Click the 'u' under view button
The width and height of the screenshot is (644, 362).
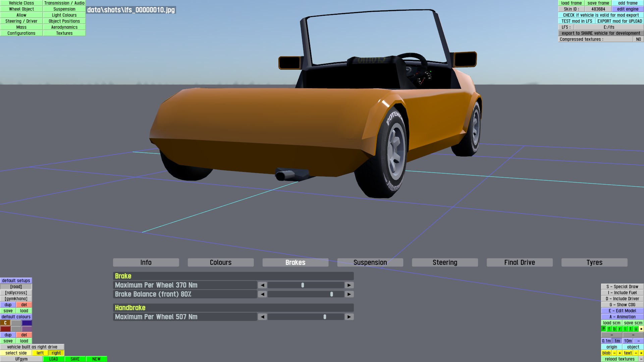(x=636, y=329)
